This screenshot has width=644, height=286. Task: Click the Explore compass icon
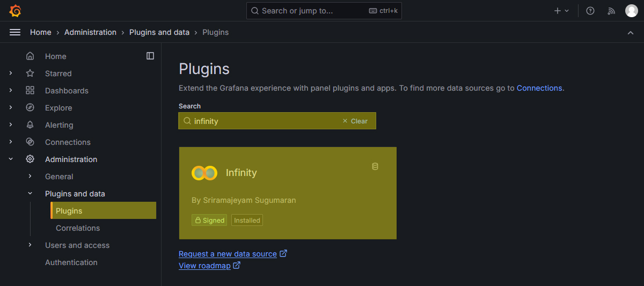click(x=30, y=108)
